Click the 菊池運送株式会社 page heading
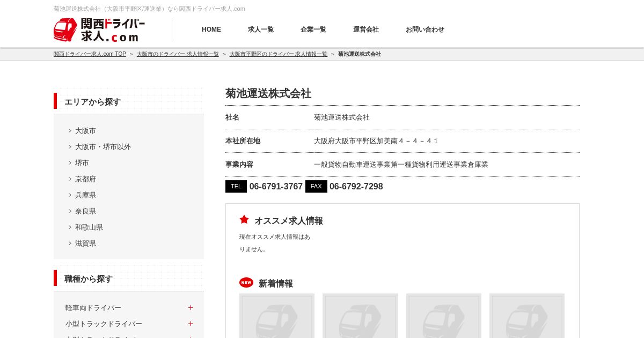 tap(268, 93)
